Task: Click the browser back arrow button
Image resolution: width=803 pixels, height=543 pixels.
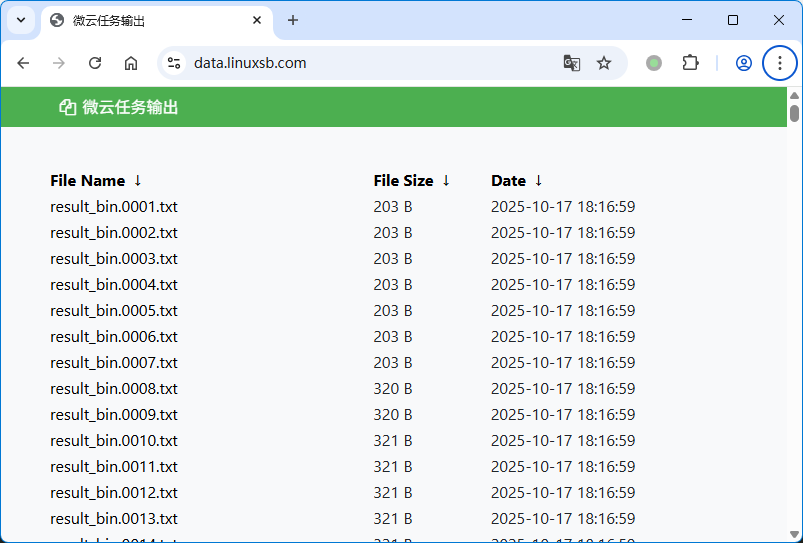Action: pos(23,63)
